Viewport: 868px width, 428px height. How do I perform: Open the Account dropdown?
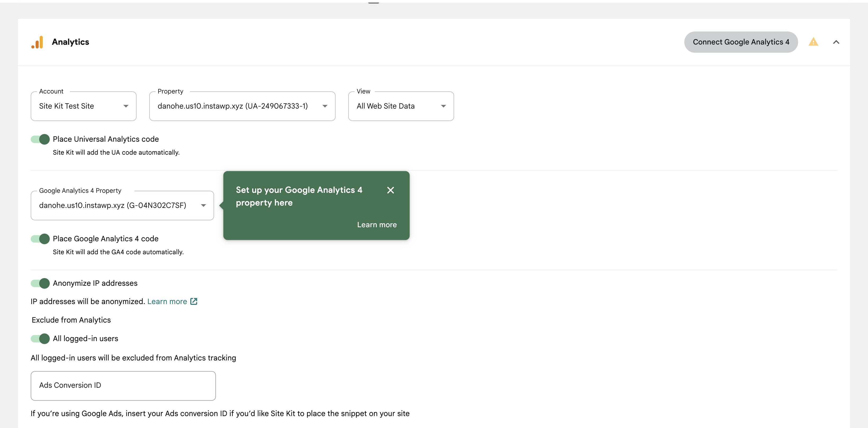point(84,106)
